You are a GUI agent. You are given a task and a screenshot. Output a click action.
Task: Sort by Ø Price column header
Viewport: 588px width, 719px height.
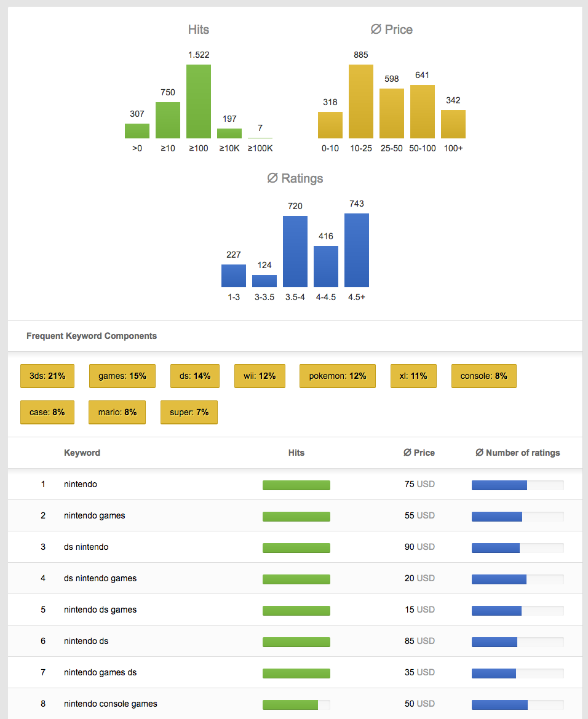(x=419, y=453)
